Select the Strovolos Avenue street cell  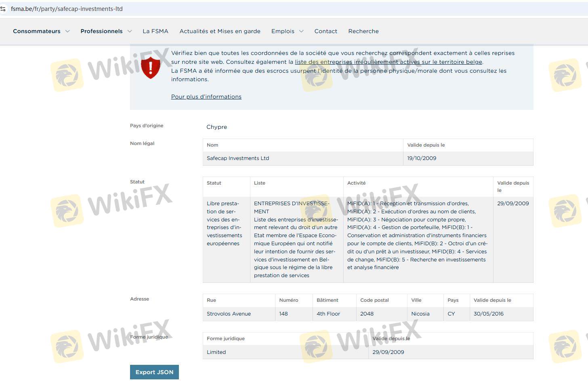(x=239, y=314)
